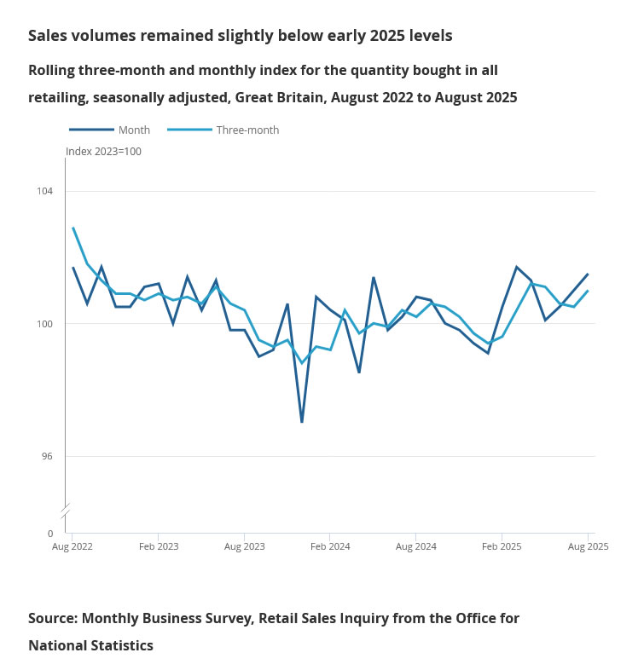Click the Index 2023=100 axis title
The width and height of the screenshot is (644, 670).
point(103,152)
